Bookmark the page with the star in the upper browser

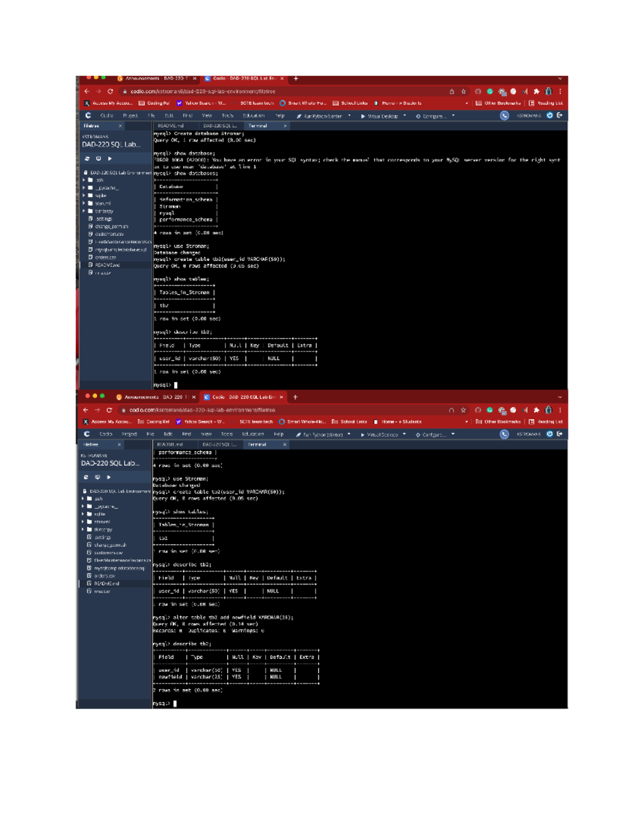(464, 92)
